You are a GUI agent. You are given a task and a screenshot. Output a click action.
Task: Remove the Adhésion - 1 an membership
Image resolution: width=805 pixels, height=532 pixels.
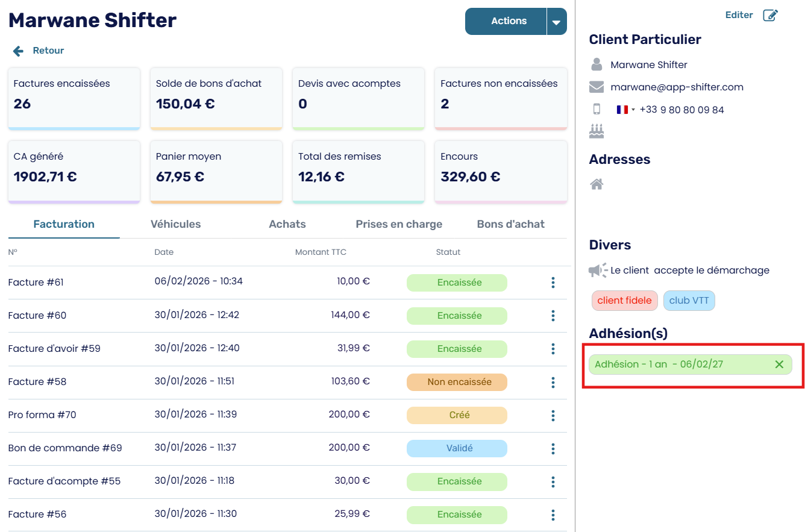click(x=779, y=364)
